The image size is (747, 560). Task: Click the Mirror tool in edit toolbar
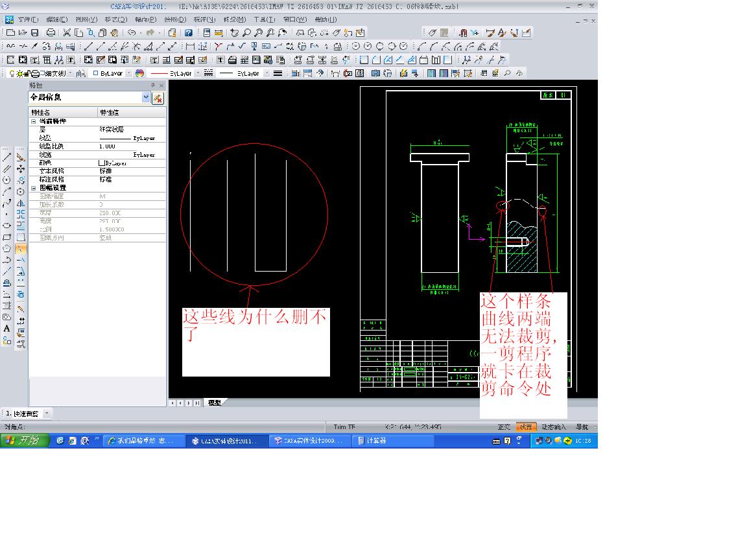[21, 203]
